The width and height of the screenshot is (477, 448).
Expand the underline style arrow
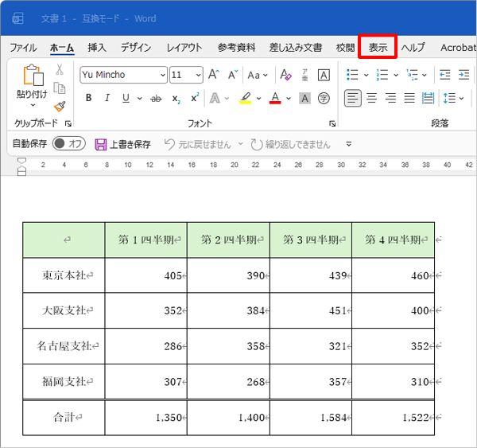[140, 99]
